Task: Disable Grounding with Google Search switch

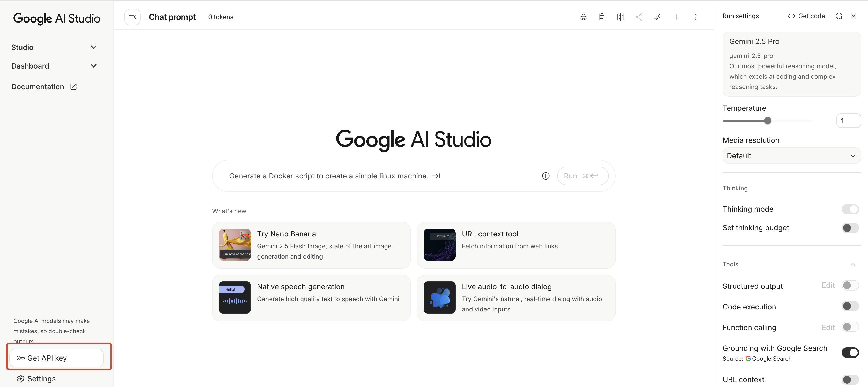Action: click(850, 353)
